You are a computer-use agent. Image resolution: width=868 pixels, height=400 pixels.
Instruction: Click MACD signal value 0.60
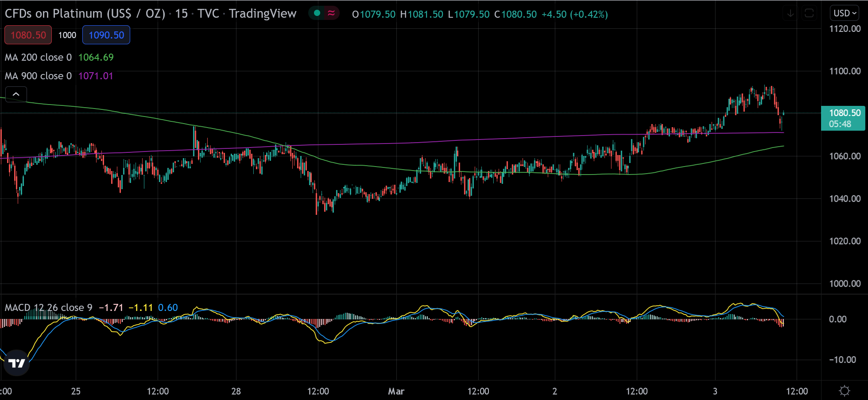(168, 307)
